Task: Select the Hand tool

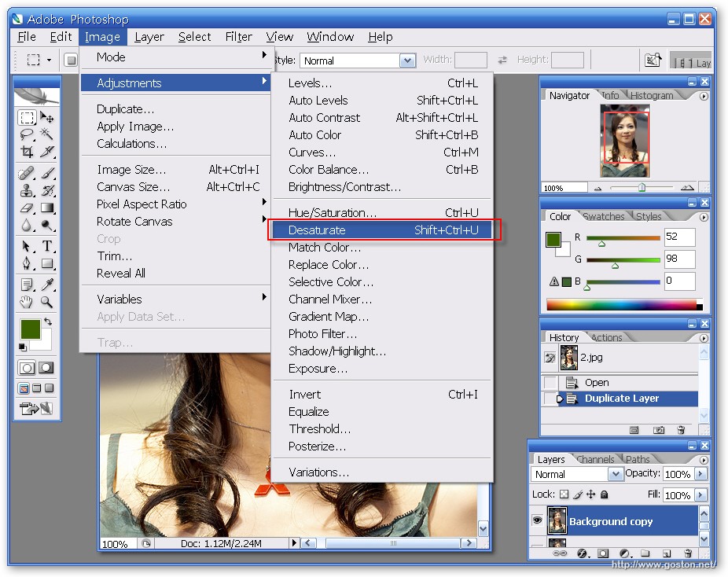Action: 27,302
